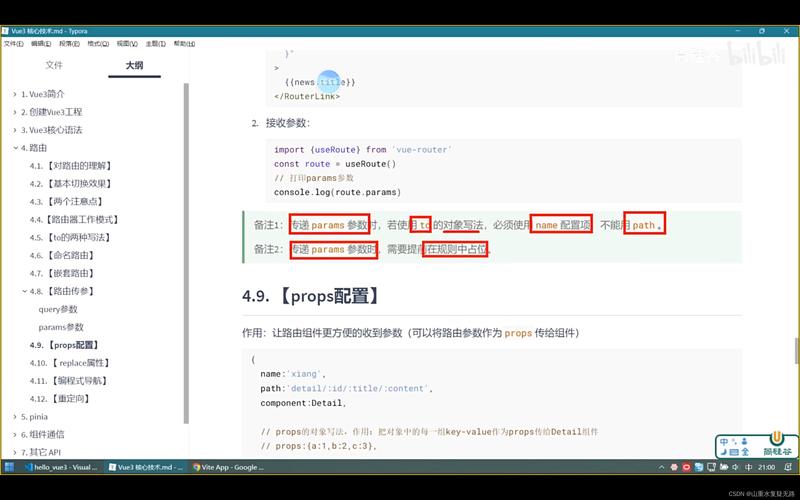
Task: Expand the 5. pinia outline arrow
Action: tap(15, 417)
